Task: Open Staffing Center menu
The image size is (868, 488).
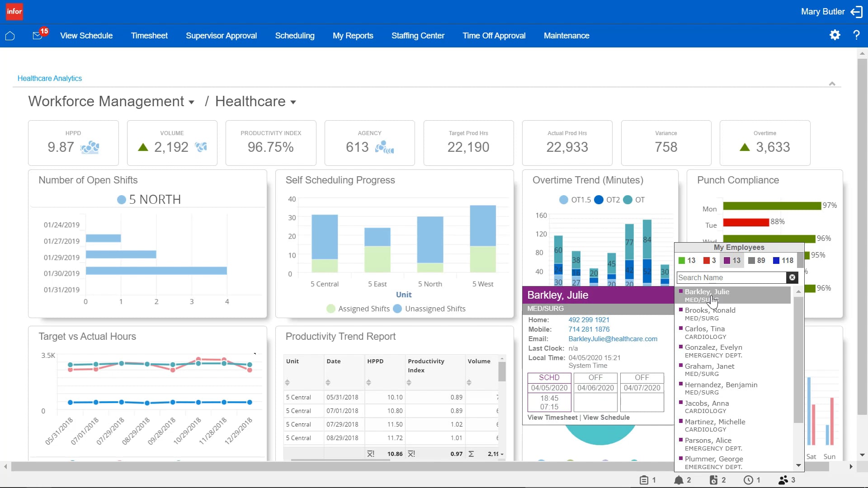Action: 418,36
